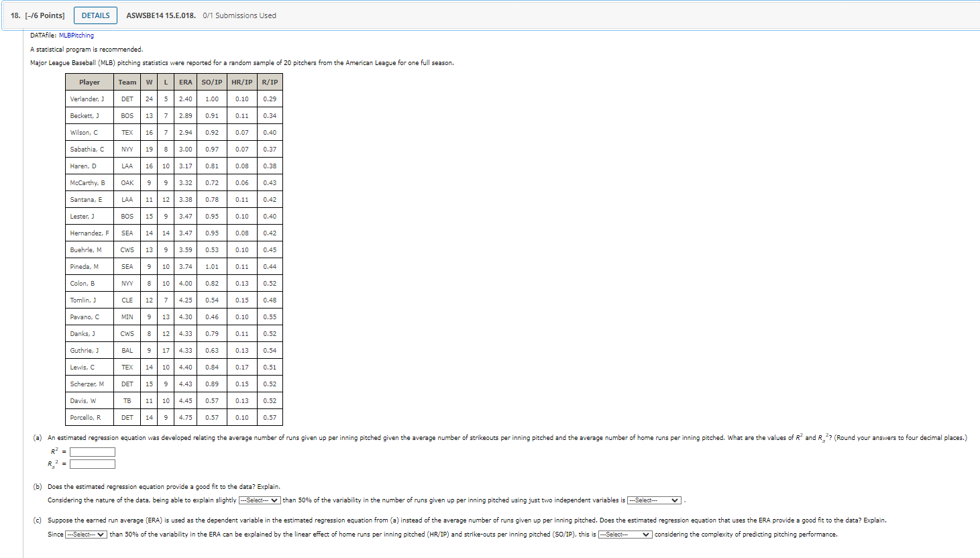Viewport: 980px width, 558px height.
Task: Click HR/IP value 0.17 for Lewis
Action: pos(242,367)
